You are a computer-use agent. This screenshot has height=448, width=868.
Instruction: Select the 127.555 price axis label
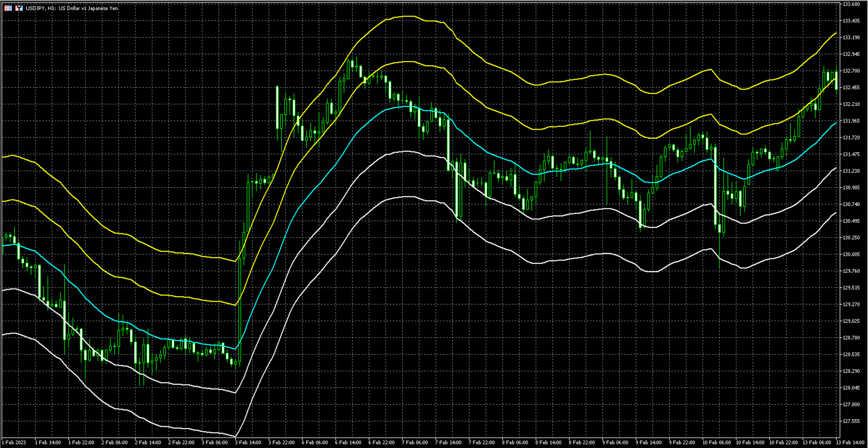tap(851, 421)
